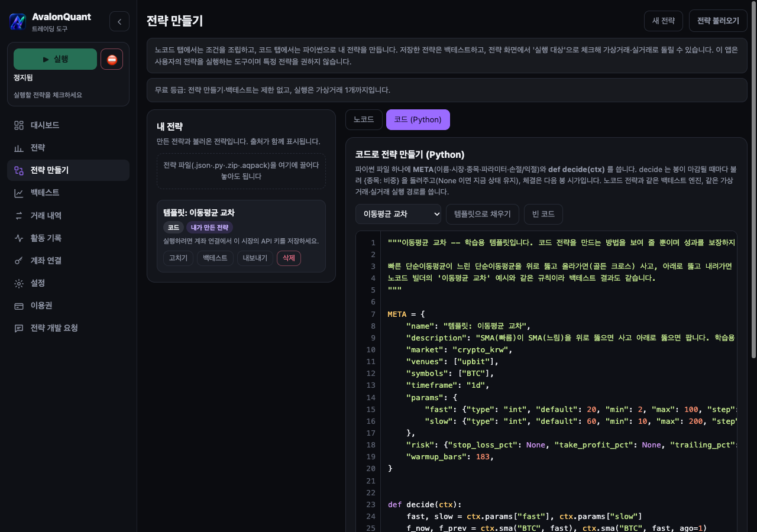Click the 전략 만들기 page title
757x532 pixels.
coord(175,21)
